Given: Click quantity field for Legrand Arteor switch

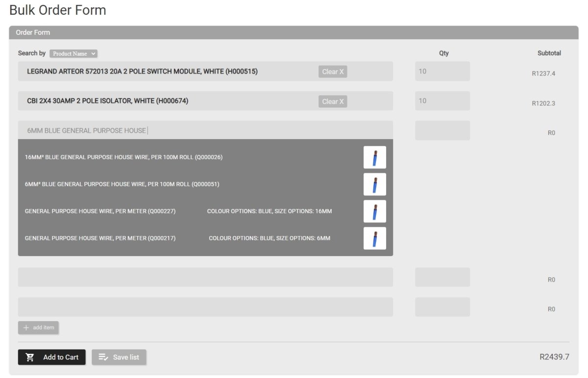Looking at the screenshot, I should (442, 71).
